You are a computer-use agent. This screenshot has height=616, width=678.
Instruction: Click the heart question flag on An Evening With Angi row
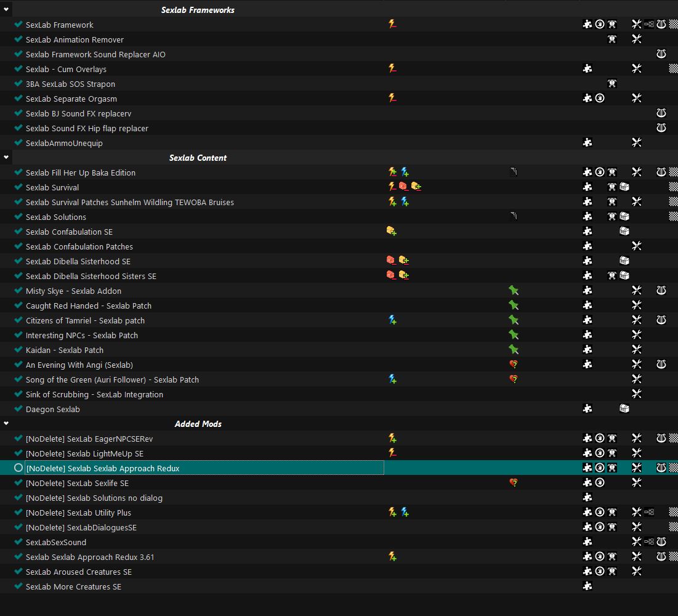513,364
